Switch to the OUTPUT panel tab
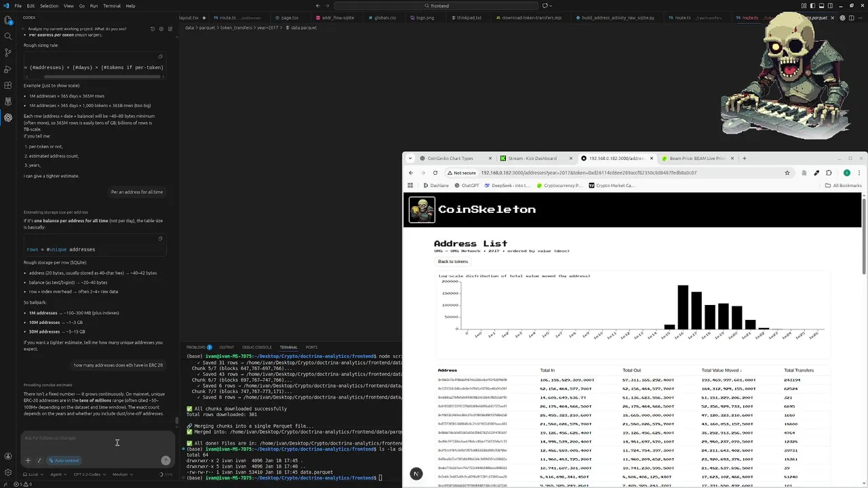Viewport: 868px width, 488px height. [226, 348]
